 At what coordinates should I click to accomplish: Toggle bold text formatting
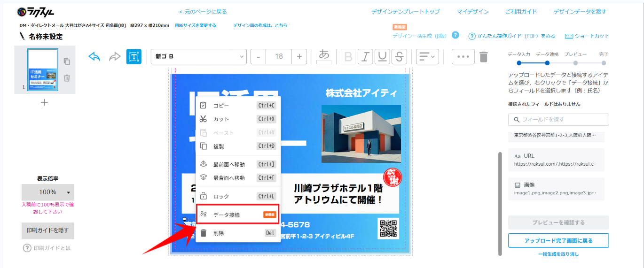(348, 57)
